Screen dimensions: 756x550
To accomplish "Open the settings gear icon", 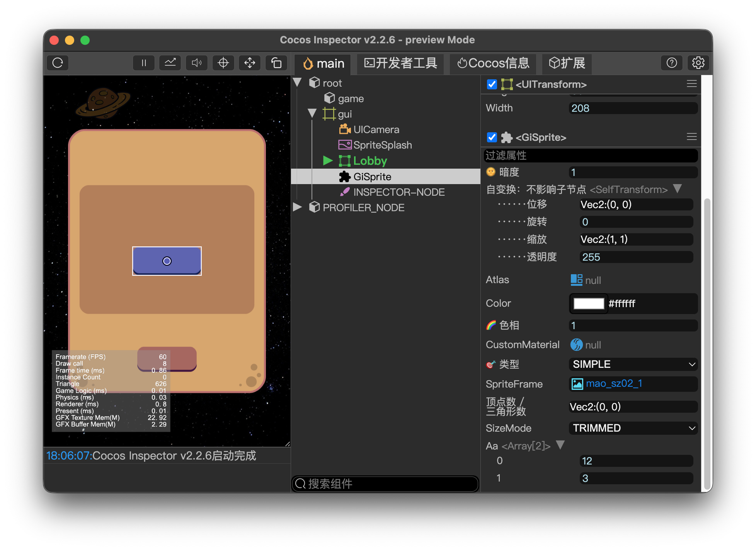I will pos(698,63).
